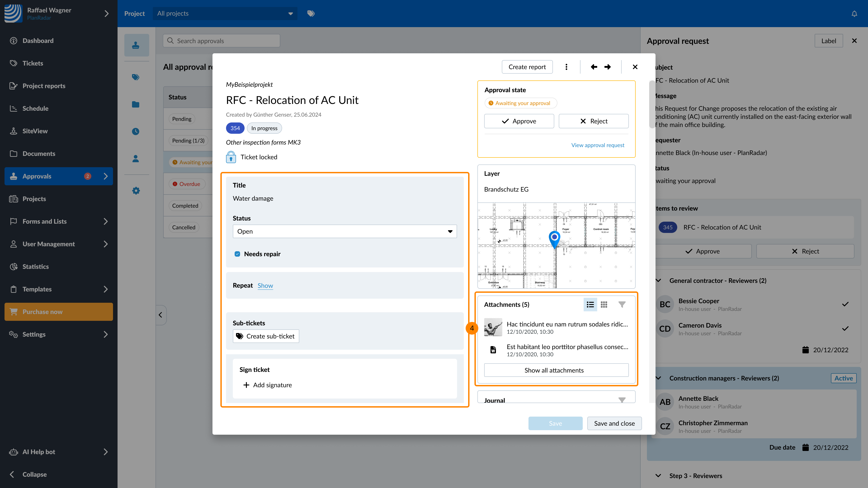This screenshot has width=868, height=488.
Task: Open the All projects dropdown
Action: 225,14
